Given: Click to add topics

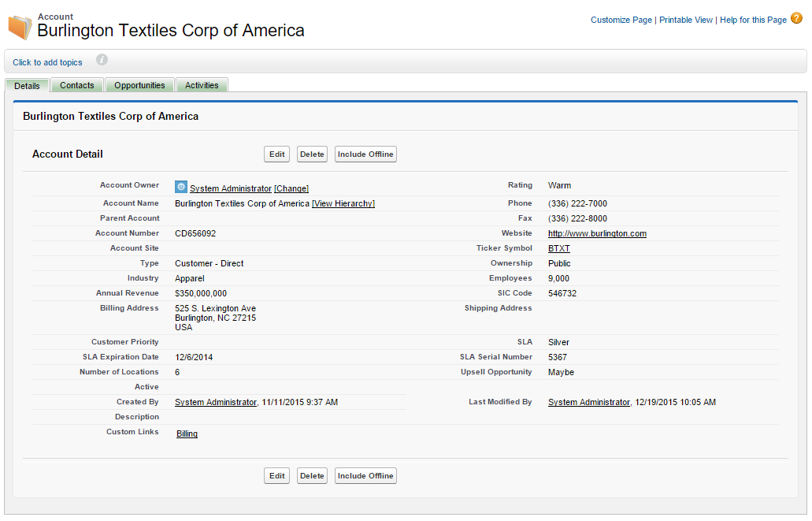Looking at the screenshot, I should (x=47, y=62).
